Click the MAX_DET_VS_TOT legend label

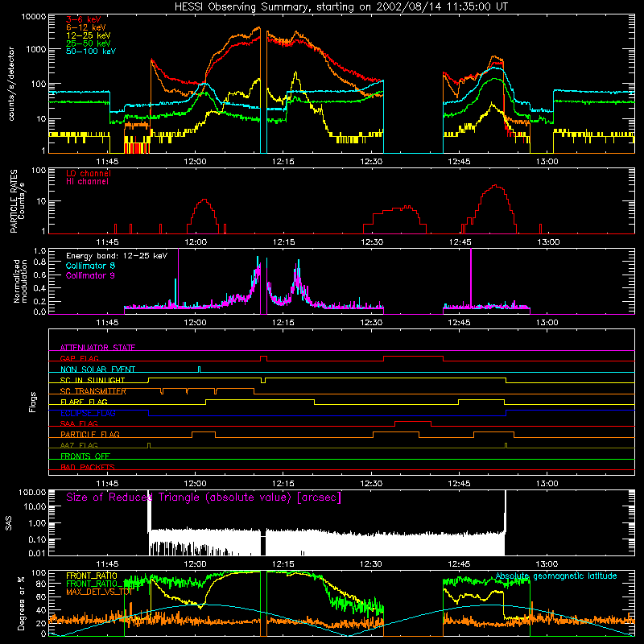(99, 592)
